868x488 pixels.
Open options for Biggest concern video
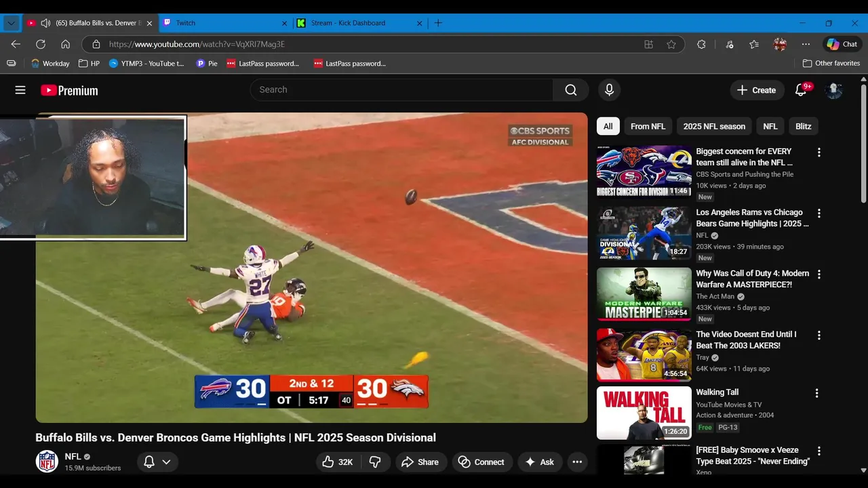(x=819, y=152)
